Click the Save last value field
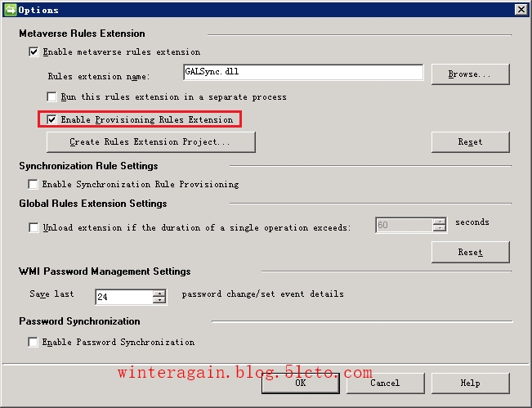The width and height of the screenshot is (532, 408). tap(124, 297)
